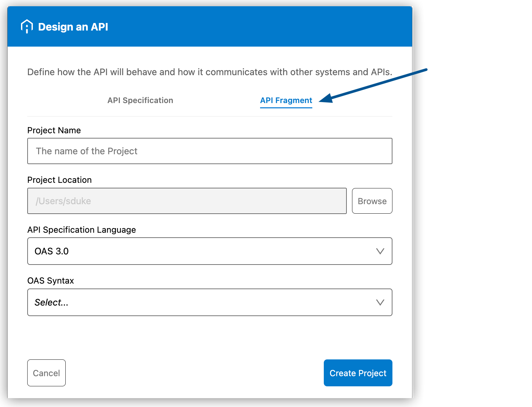Image resolution: width=532 pixels, height=407 pixels.
Task: Open the API Specification Language chevron
Action: (x=380, y=251)
